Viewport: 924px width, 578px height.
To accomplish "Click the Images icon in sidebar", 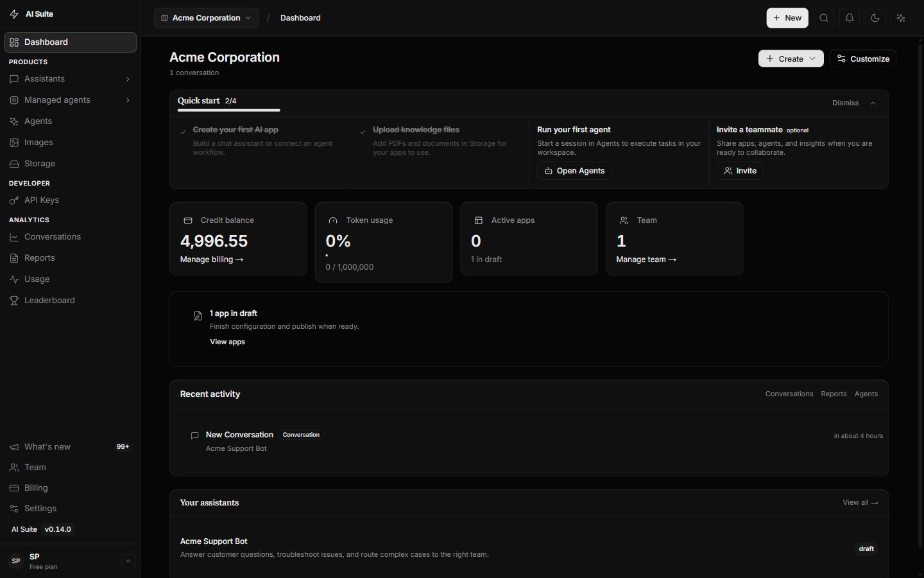I will click(x=14, y=143).
